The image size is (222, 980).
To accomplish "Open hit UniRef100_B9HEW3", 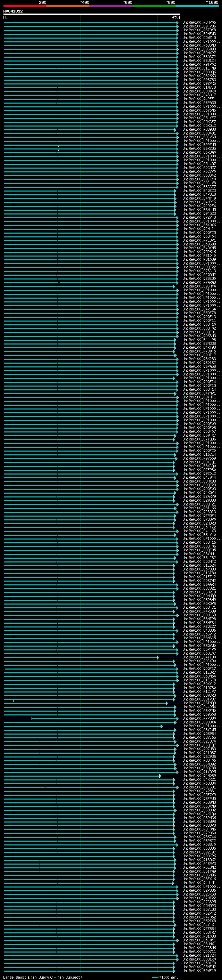I will (x=199, y=34).
